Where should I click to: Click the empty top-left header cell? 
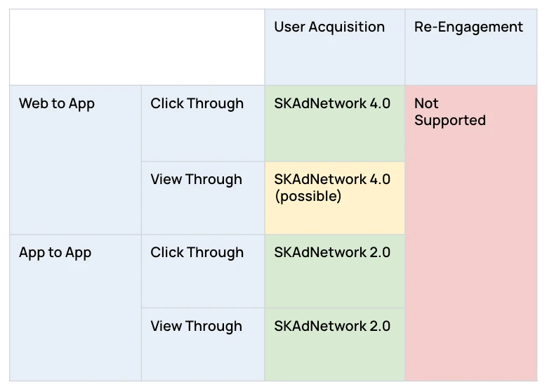click(x=137, y=48)
